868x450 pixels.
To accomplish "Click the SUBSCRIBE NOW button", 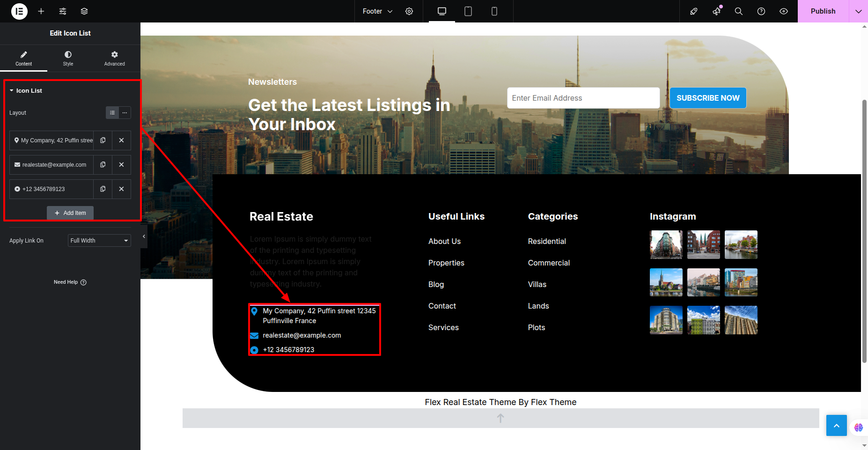I will click(708, 98).
